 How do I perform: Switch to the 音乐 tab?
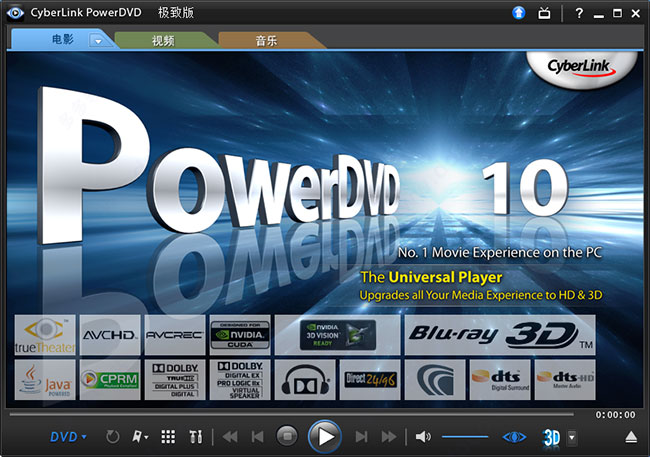266,40
